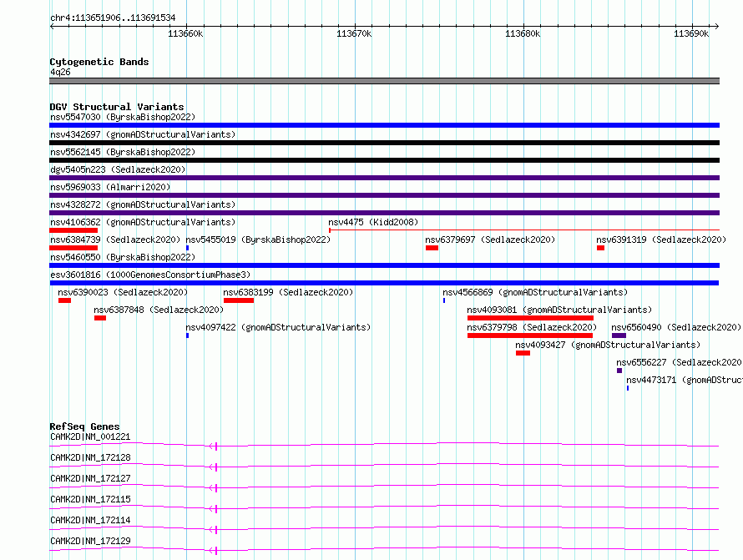
Task: Click the DGV Structural Variants track title
Action: click(116, 107)
